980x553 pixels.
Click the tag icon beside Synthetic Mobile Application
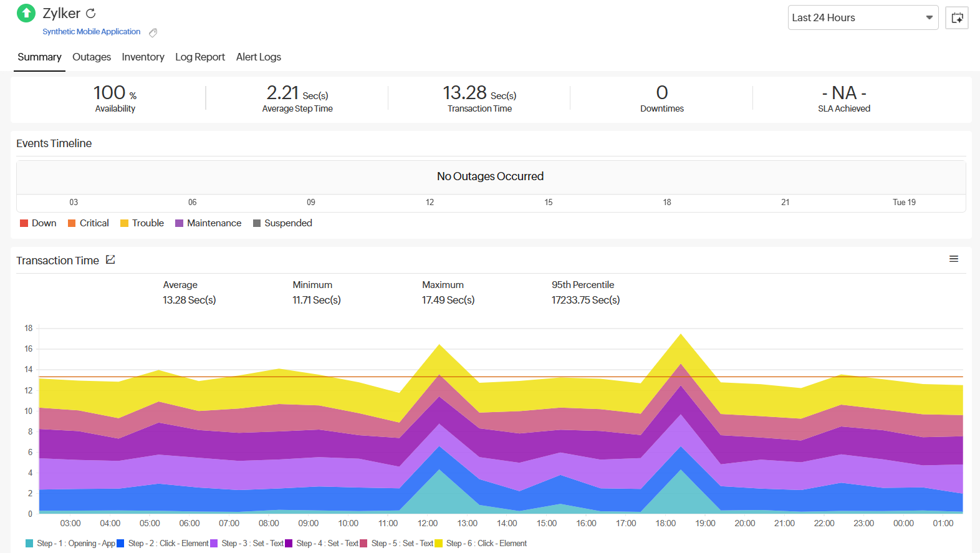coord(153,32)
